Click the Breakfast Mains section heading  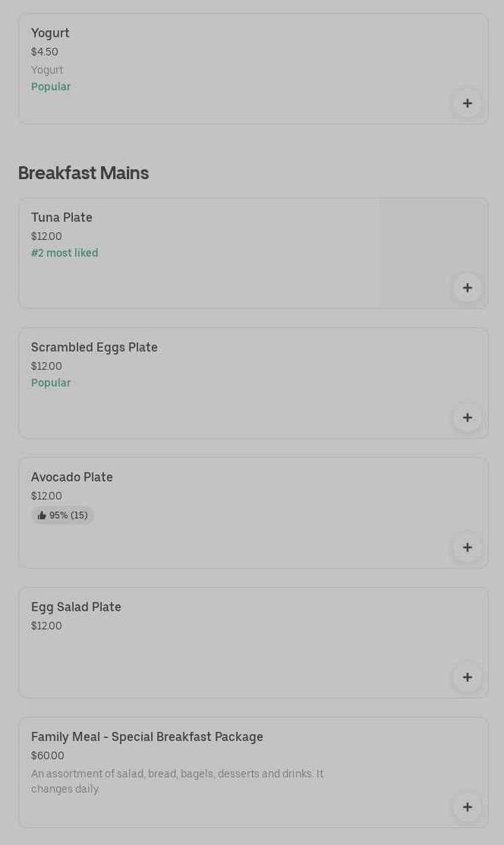83,173
